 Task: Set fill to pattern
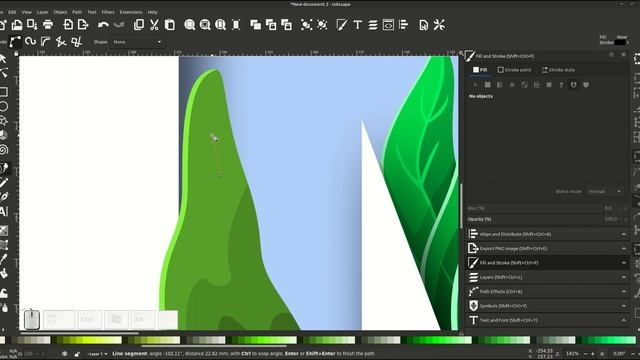click(537, 85)
